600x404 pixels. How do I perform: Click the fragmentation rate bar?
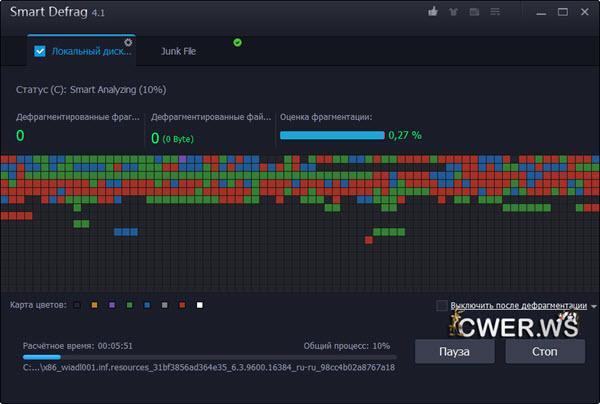click(332, 135)
